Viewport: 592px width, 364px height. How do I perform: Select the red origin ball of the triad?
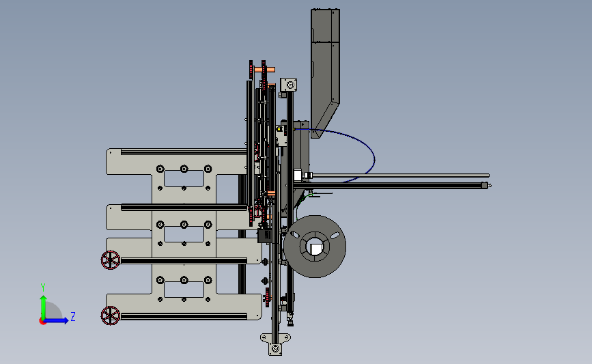tap(42, 322)
